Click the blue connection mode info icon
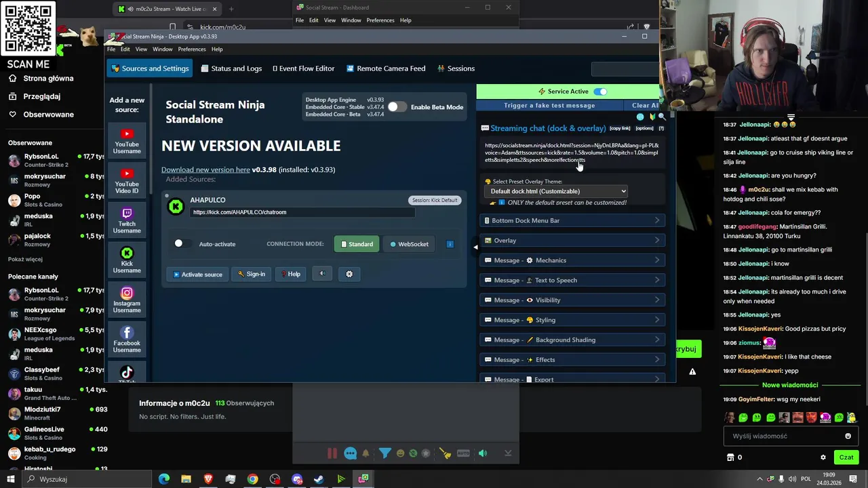 click(450, 244)
